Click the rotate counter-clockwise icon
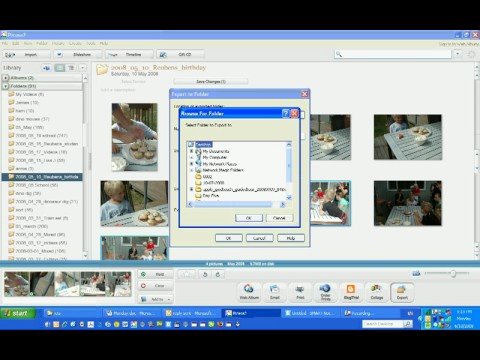 205,274
